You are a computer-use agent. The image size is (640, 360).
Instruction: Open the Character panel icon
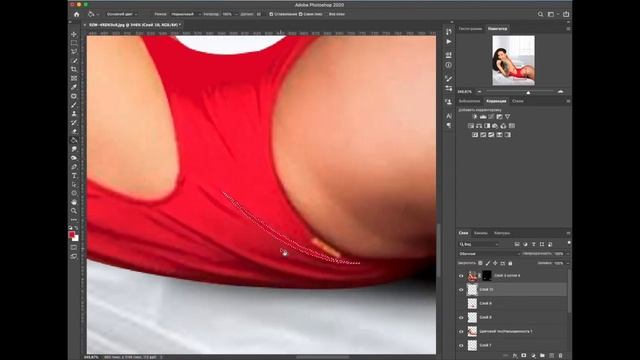pos(449,116)
